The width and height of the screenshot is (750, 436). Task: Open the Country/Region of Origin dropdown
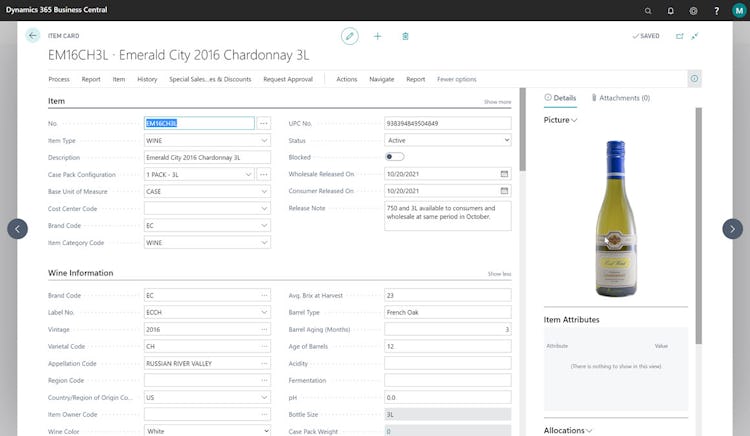(x=264, y=397)
